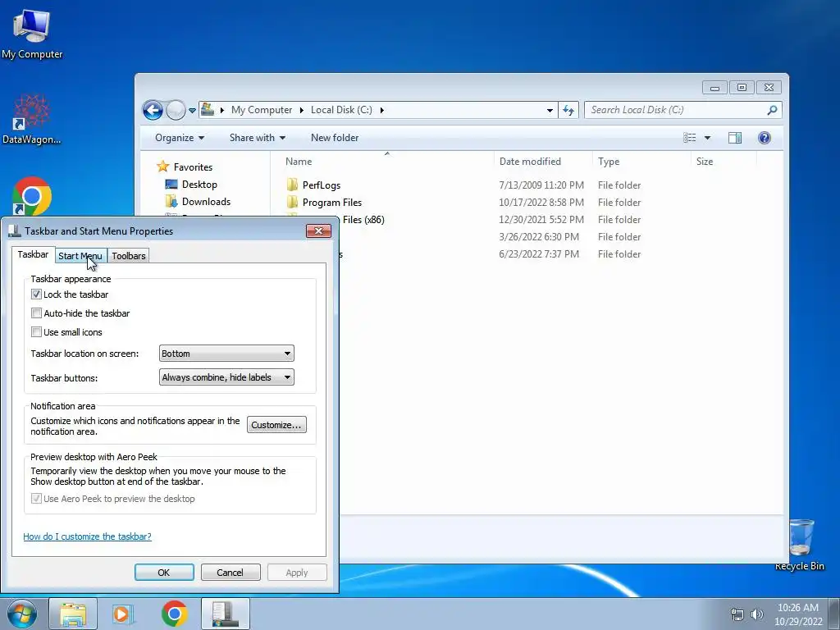
Task: Click the 3/26/2022 6:30 PM date cell
Action: [x=539, y=237]
